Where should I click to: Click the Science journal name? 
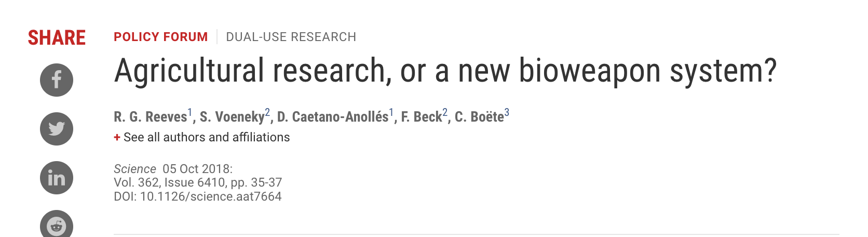click(x=135, y=169)
